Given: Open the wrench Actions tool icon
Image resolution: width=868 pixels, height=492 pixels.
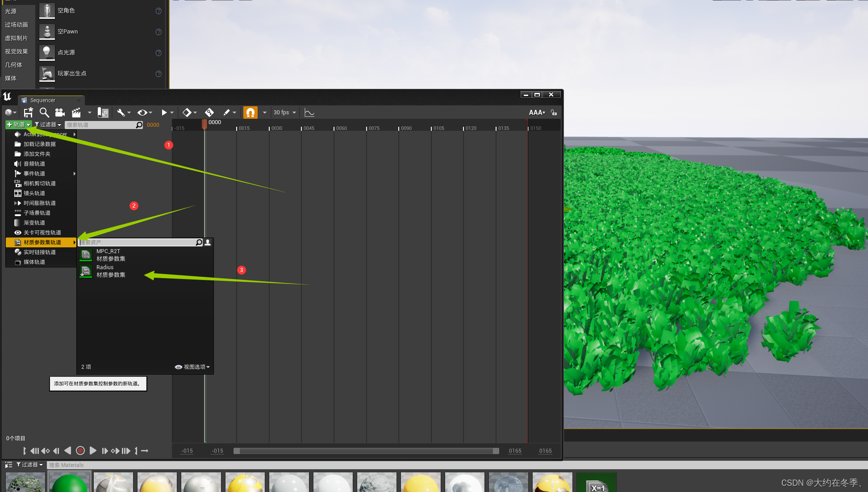Looking at the screenshot, I should click(x=121, y=113).
